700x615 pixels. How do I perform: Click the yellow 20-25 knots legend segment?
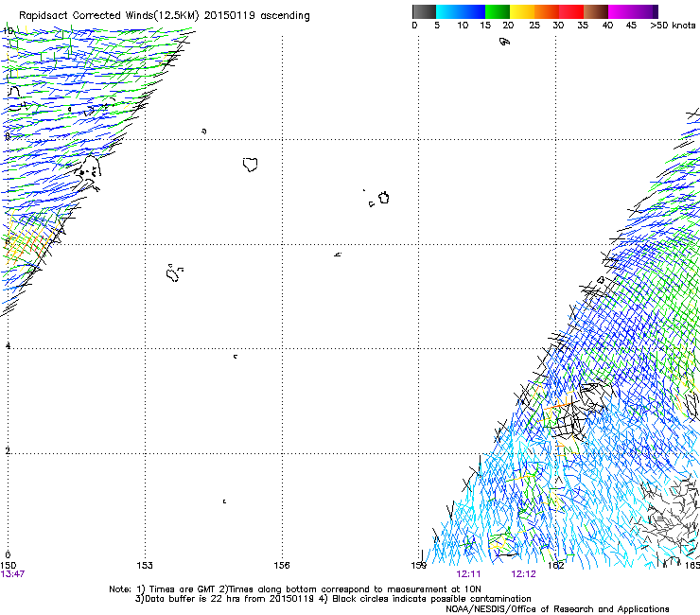(522, 11)
